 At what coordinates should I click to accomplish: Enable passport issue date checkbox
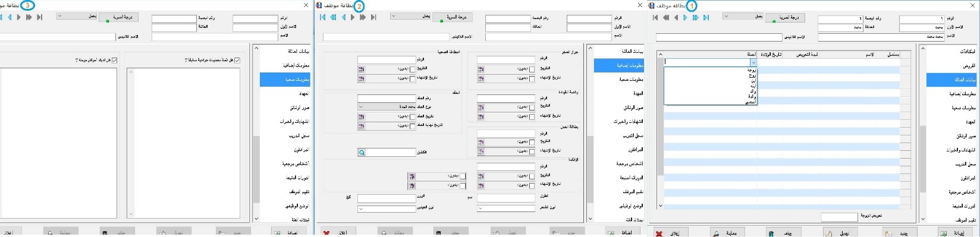(x=532, y=69)
